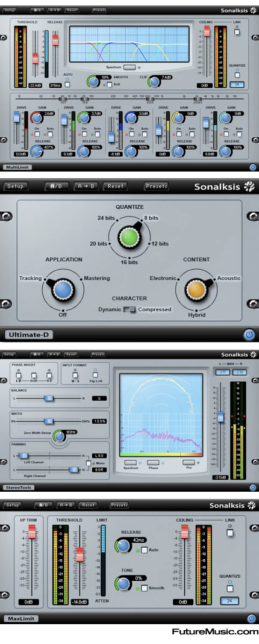Toggle the MultiLimit power button
Viewport: 259px width, 644px height.
(x=253, y=167)
